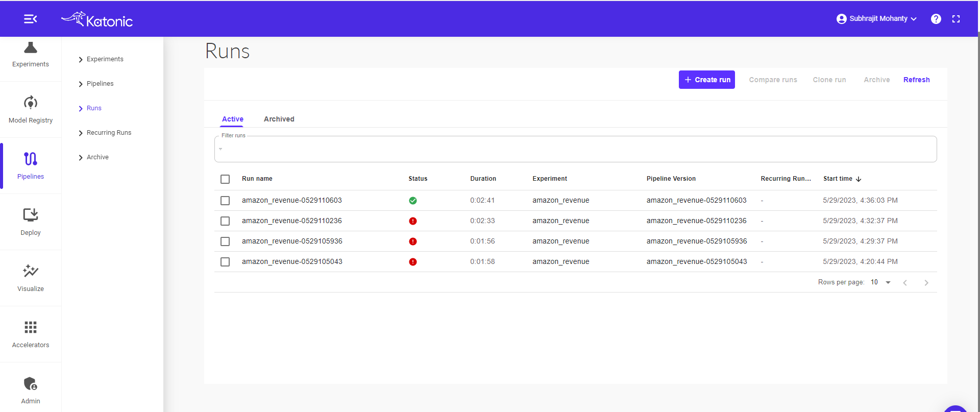Click red failed status of run 0529105936
The height and width of the screenshot is (412, 980).
click(x=413, y=241)
